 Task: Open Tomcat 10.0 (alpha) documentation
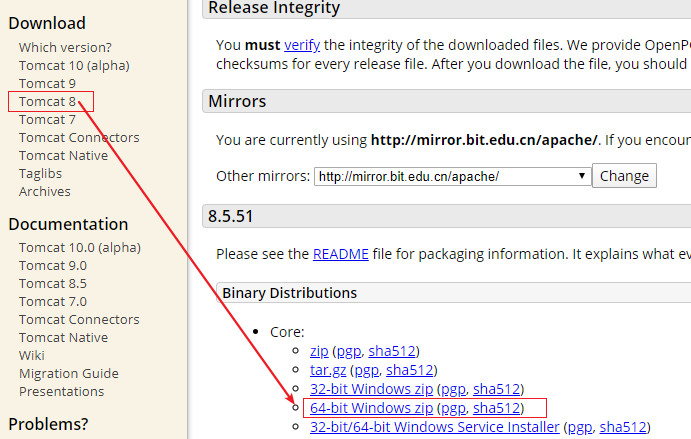[80, 248]
